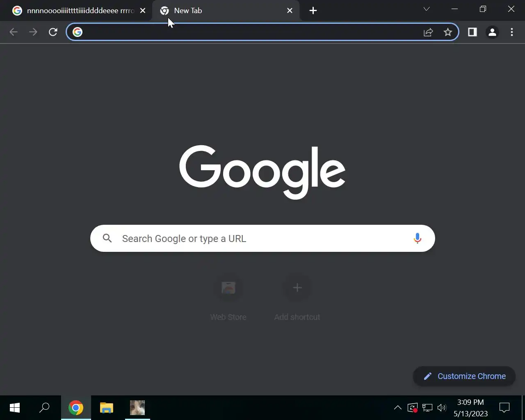Click the sync tray icon with red dot
Viewport: 525px width, 420px height.
412,408
